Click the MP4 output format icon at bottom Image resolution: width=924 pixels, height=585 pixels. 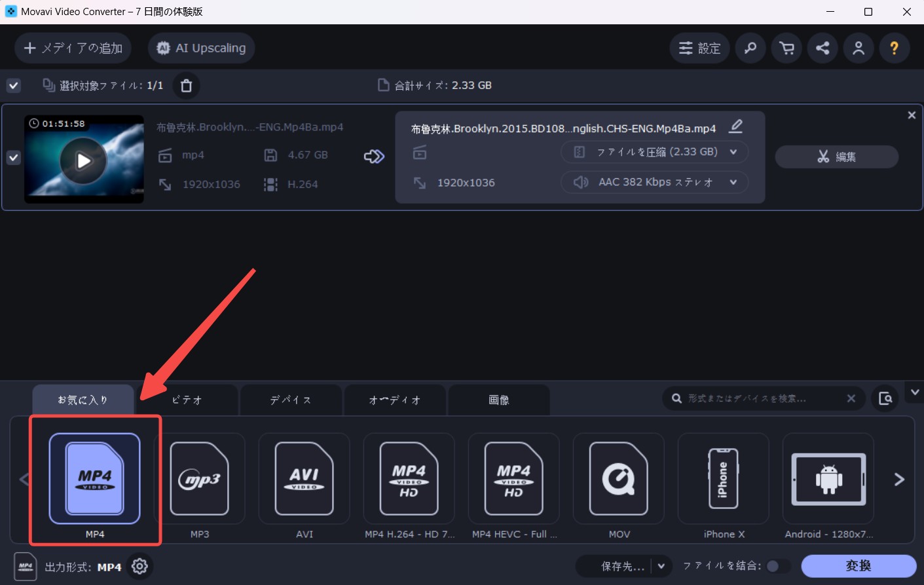[x=25, y=567]
